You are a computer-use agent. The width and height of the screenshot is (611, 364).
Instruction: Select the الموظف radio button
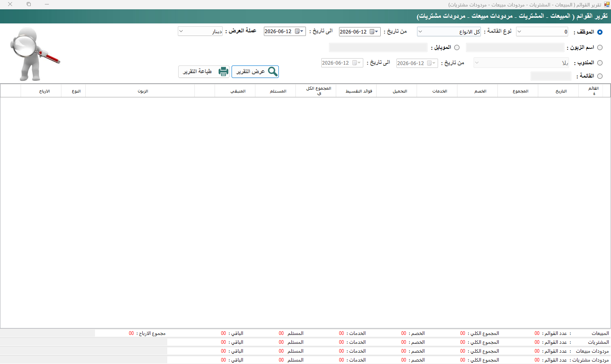click(x=600, y=32)
